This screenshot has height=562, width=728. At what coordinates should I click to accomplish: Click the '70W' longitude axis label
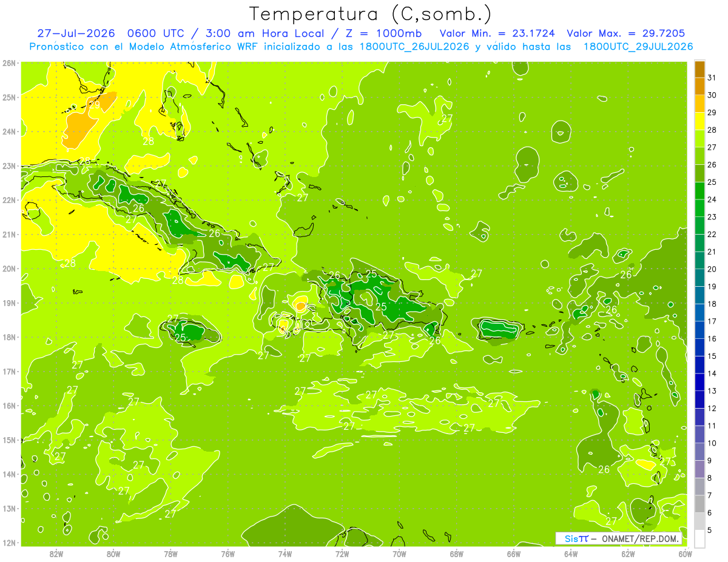399,554
